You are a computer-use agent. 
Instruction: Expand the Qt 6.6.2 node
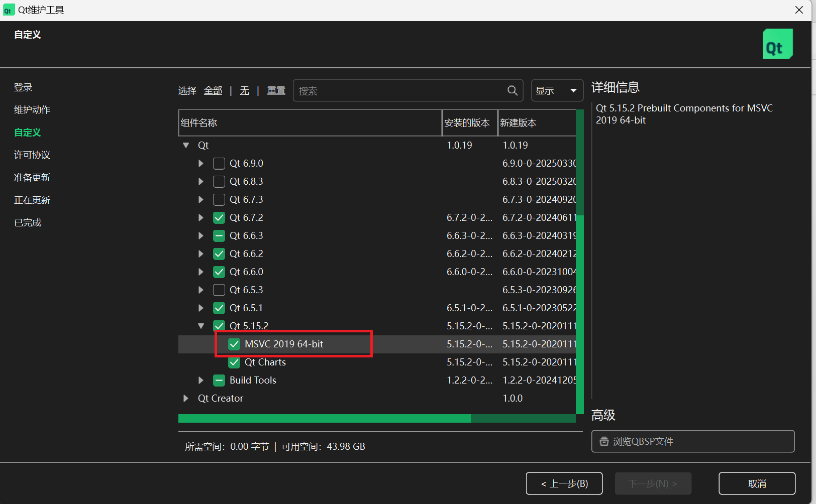coord(201,254)
